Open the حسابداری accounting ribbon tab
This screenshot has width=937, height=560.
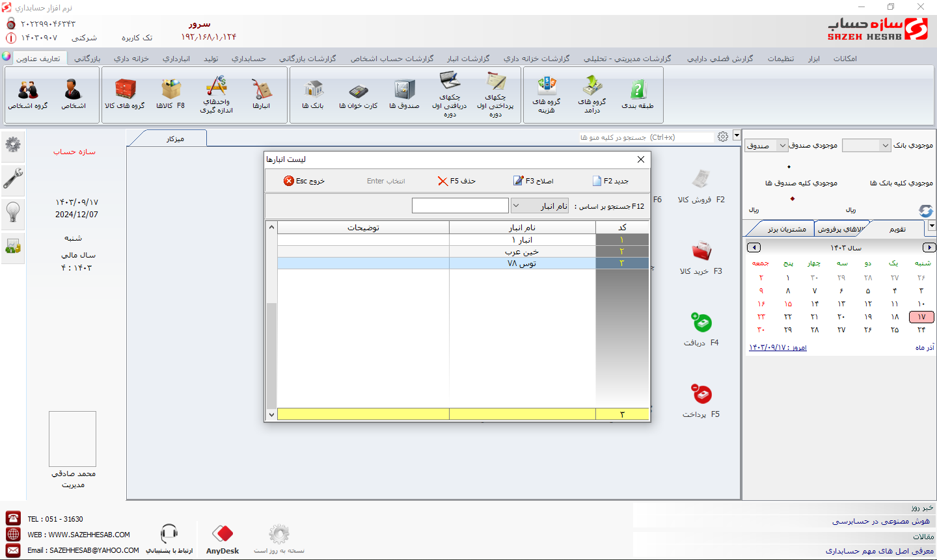(x=249, y=59)
